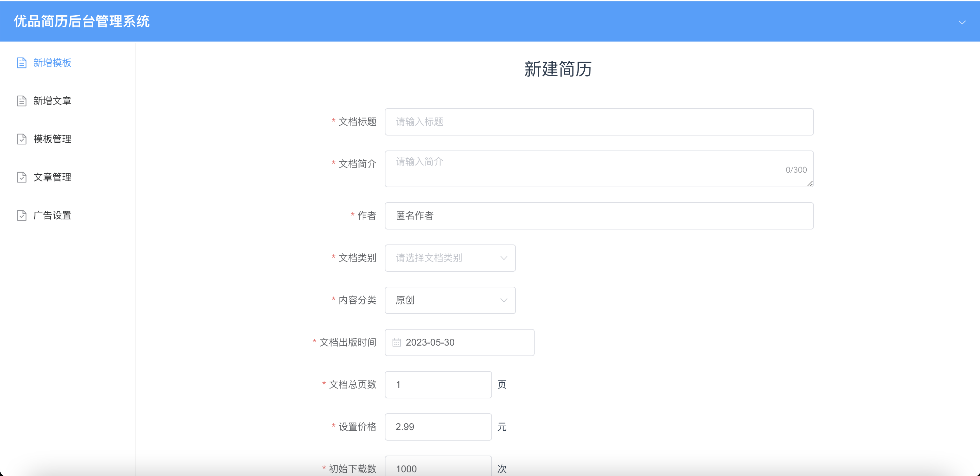Open the 新增模板 menu item
980x476 pixels.
(68, 63)
